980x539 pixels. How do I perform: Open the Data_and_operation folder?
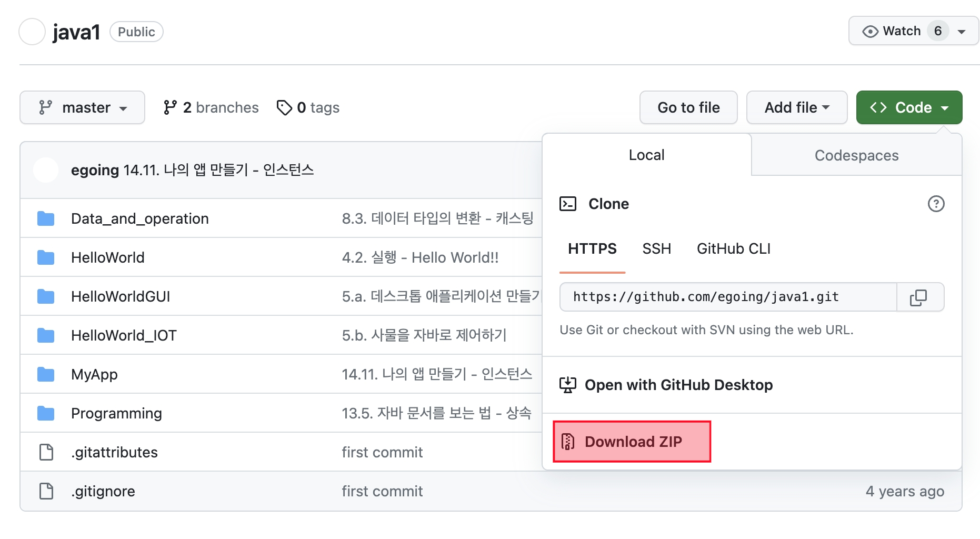click(140, 218)
